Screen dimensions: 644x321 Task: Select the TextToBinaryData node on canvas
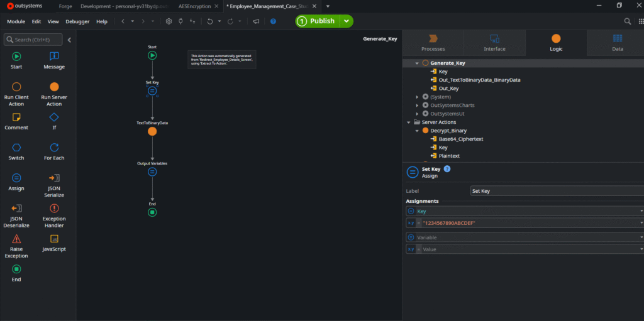pyautogui.click(x=152, y=131)
